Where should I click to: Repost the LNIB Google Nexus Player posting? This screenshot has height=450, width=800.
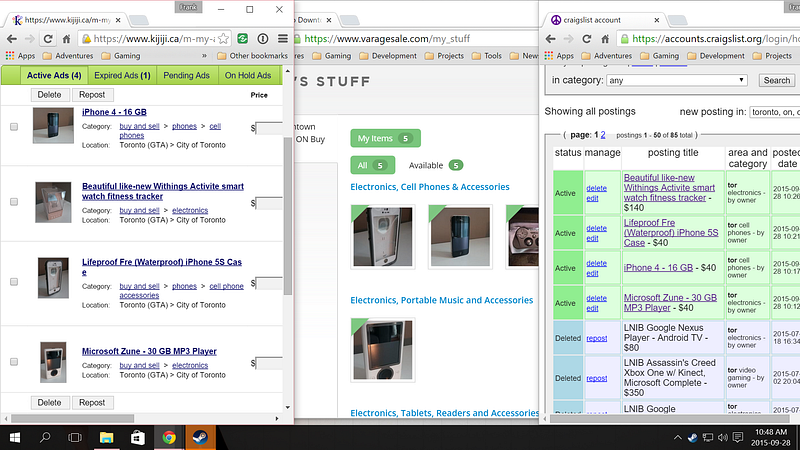[596, 338]
